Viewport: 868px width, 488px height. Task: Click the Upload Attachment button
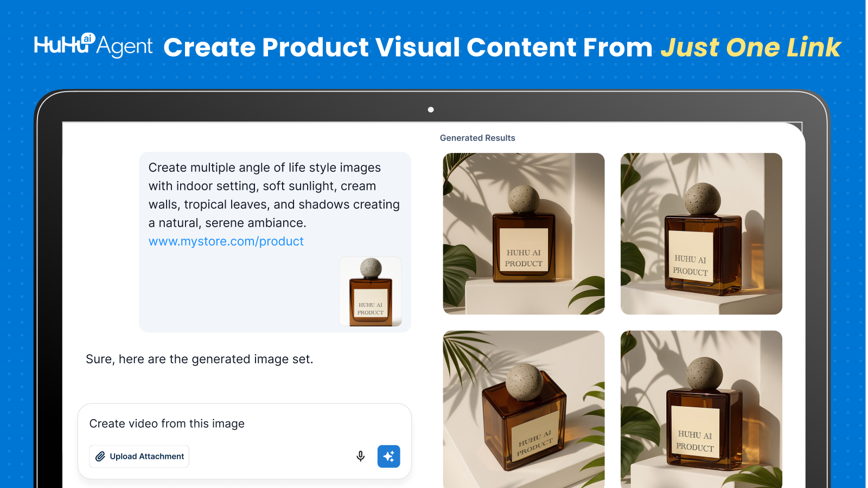pyautogui.click(x=139, y=457)
